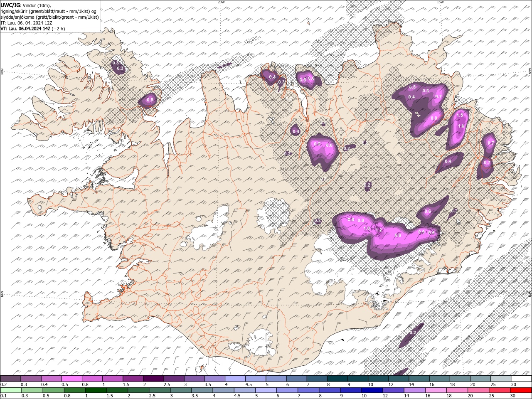Viewport: 532px width, 399px height.
Task: Click the darkest green 1–1.5 lower legend swatch
Action: point(96,390)
